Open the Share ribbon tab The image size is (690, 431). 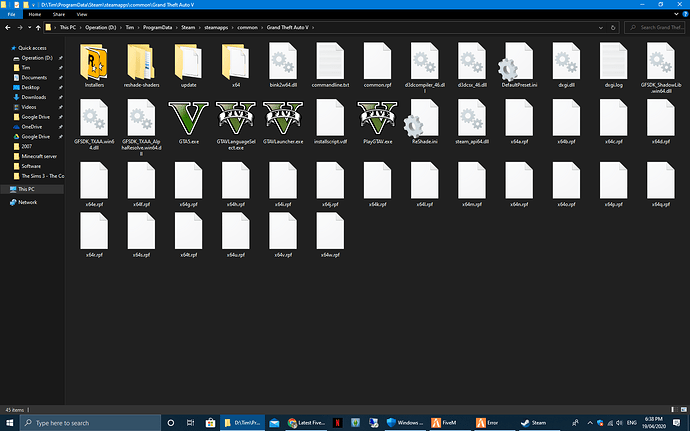pyautogui.click(x=59, y=14)
